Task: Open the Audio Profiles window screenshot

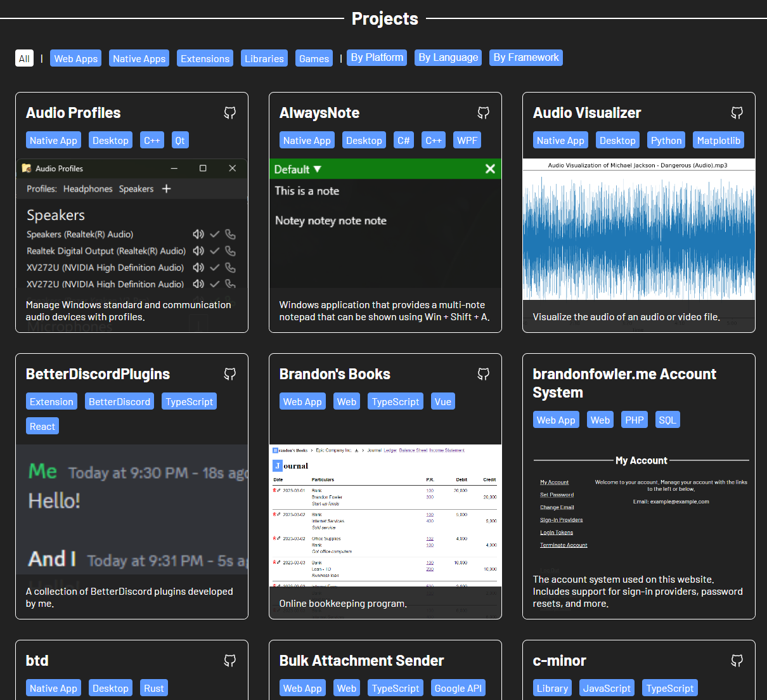Action: point(132,245)
